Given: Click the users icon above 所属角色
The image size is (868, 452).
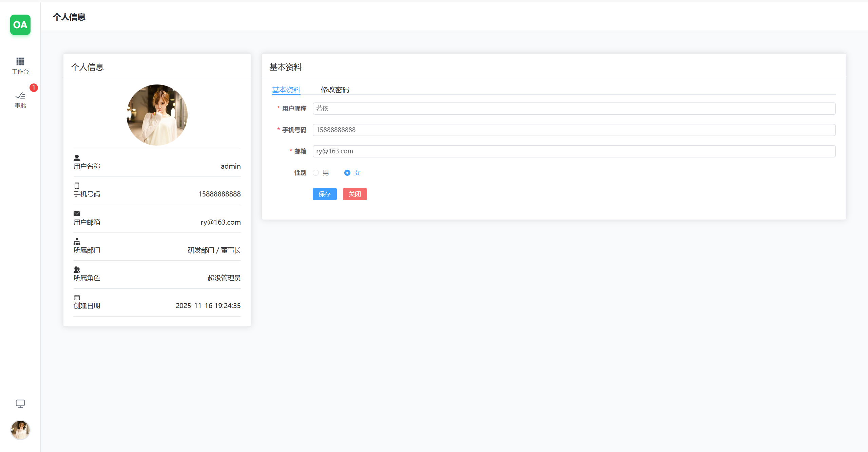Looking at the screenshot, I should click(x=77, y=269).
